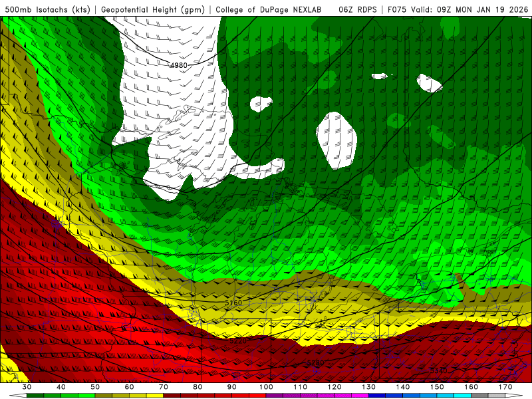
Task: Click the 160 value on the color scale
Action: [471, 387]
